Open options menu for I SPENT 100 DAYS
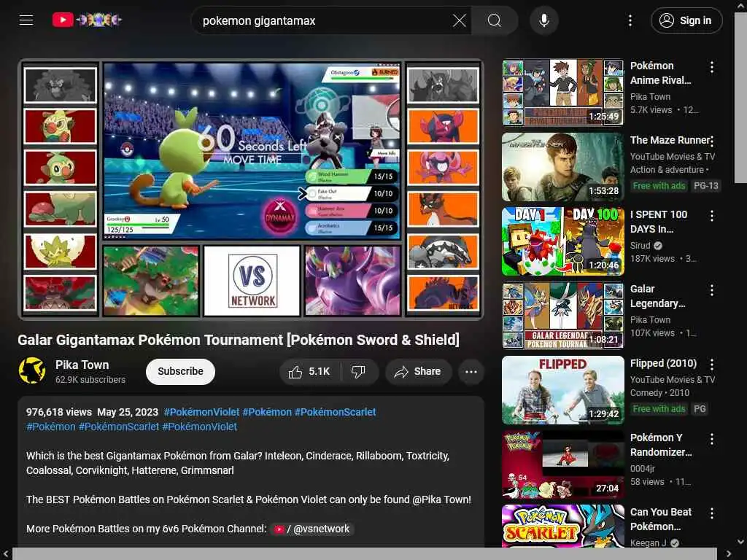The width and height of the screenshot is (747, 560). (712, 216)
